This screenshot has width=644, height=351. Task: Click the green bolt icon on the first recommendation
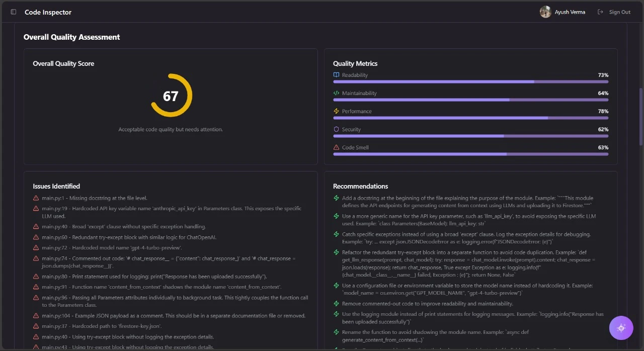click(x=336, y=198)
